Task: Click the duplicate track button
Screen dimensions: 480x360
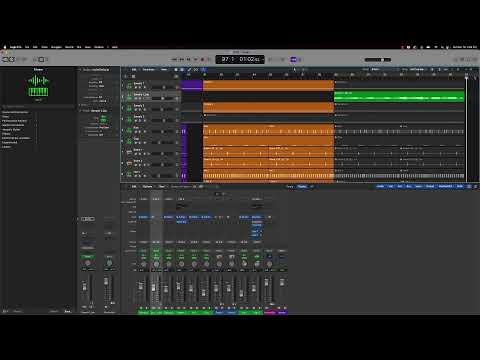Action: (x=133, y=76)
